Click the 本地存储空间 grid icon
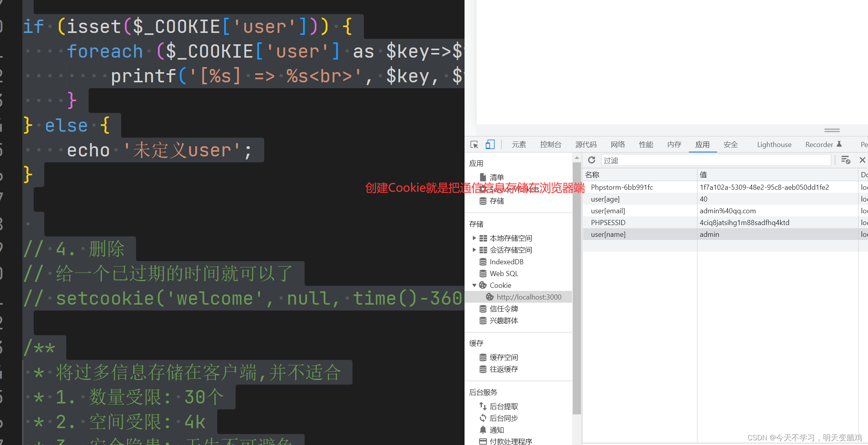 [x=483, y=238]
